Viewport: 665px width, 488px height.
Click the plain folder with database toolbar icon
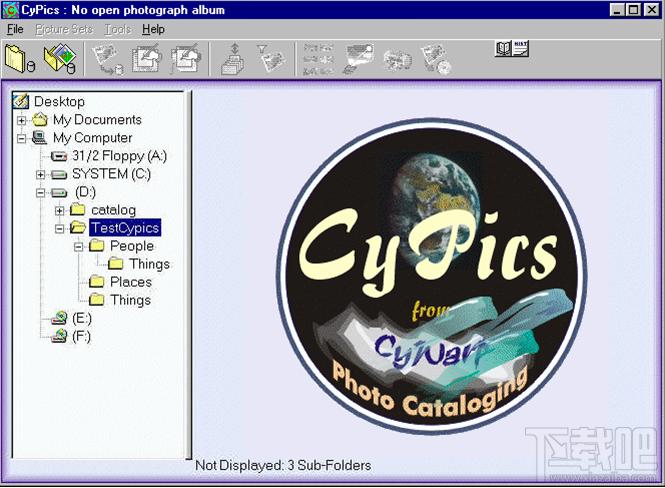20,59
